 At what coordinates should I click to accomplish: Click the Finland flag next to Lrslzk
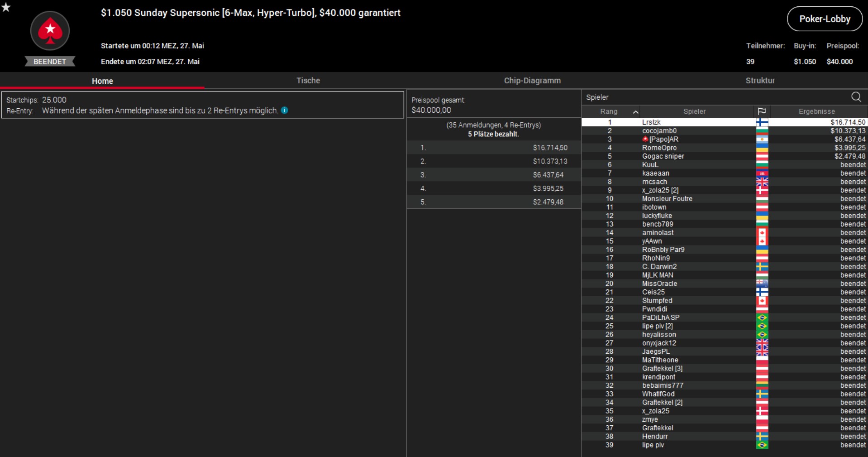point(762,122)
